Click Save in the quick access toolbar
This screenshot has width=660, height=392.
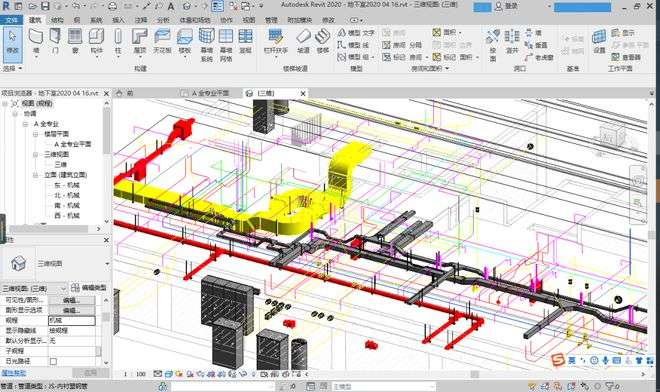tap(45, 6)
